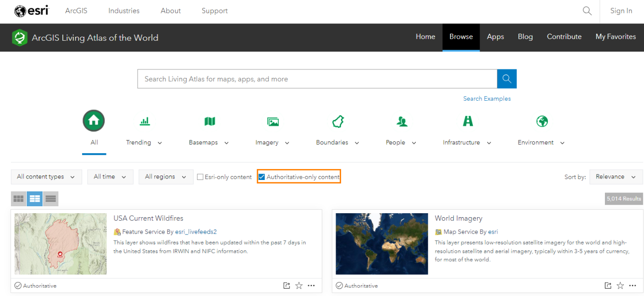Select the All home category icon
Viewport: 644px width, 296px height.
tap(94, 121)
